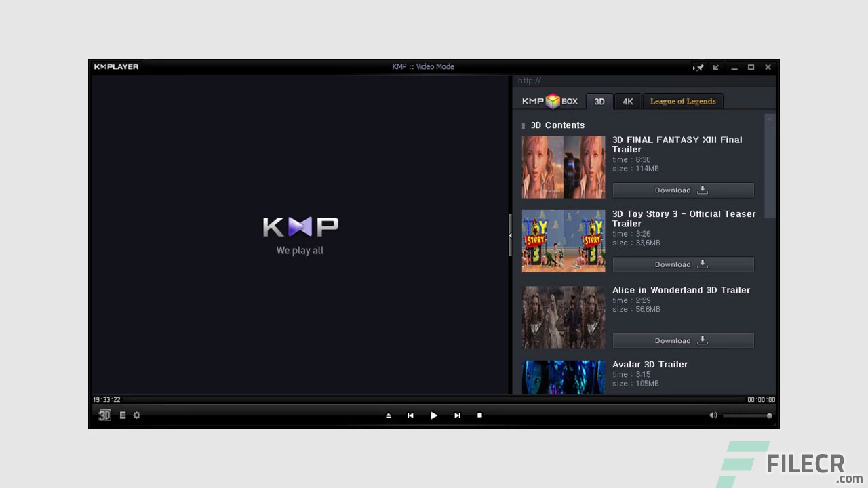Adjust the volume slider
The height and width of the screenshot is (488, 868).
[747, 415]
